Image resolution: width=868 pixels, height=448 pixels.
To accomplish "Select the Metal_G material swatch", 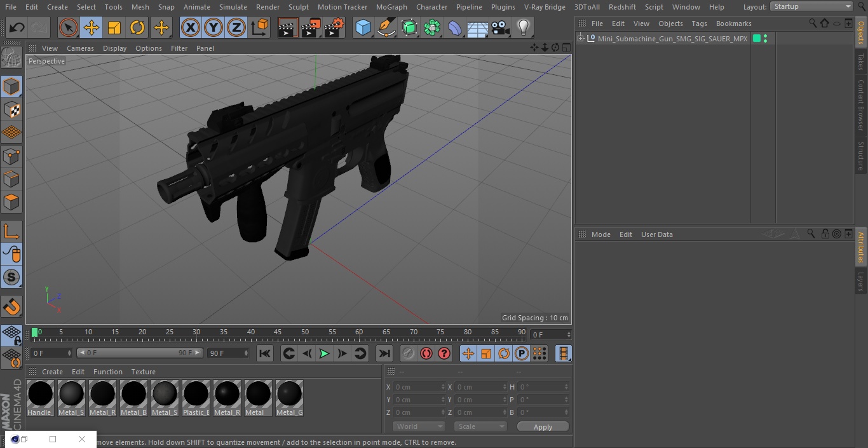I will [x=289, y=398].
